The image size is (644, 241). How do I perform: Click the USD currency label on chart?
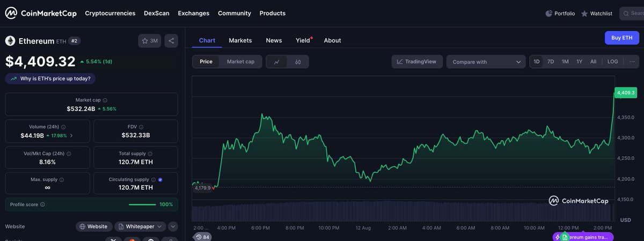[x=625, y=220]
